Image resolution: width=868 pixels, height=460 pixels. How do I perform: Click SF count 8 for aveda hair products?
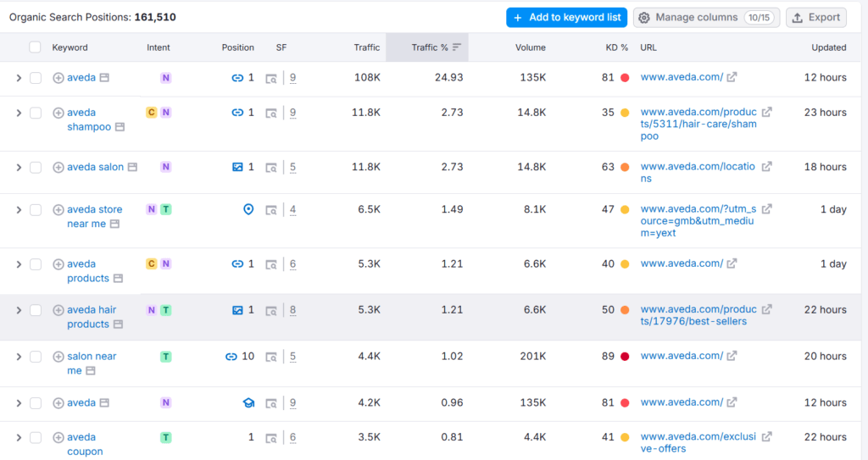coord(292,311)
